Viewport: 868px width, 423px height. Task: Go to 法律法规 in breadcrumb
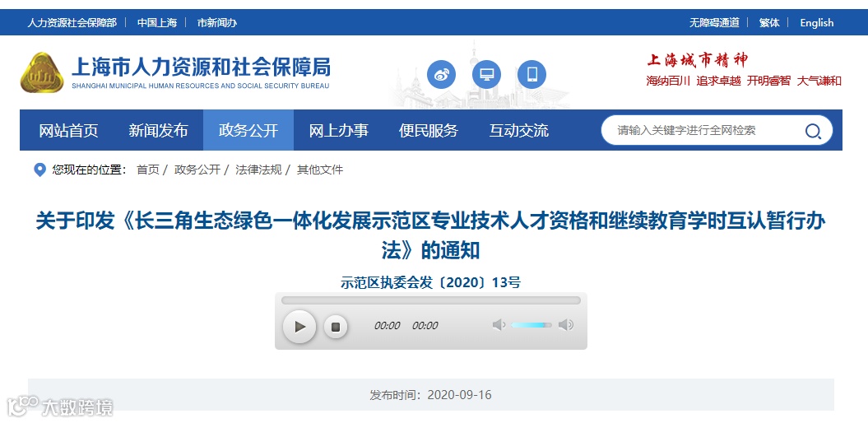258,170
